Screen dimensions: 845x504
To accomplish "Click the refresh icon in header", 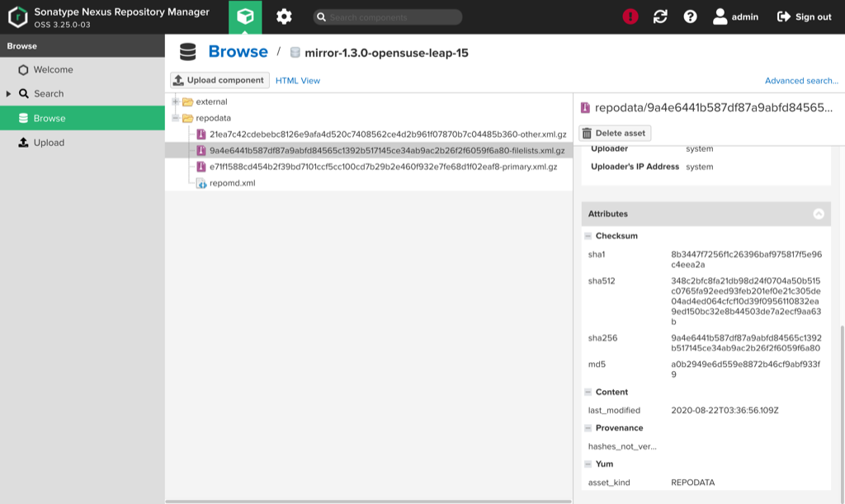I will (660, 16).
